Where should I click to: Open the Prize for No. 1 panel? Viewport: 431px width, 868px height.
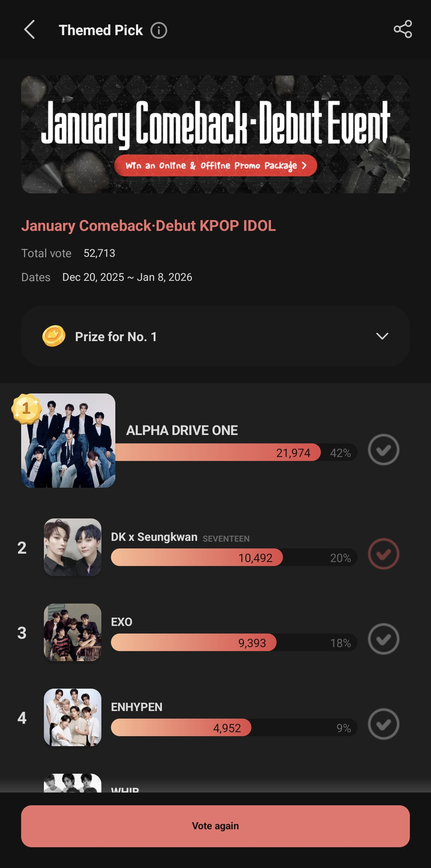pyautogui.click(x=215, y=336)
